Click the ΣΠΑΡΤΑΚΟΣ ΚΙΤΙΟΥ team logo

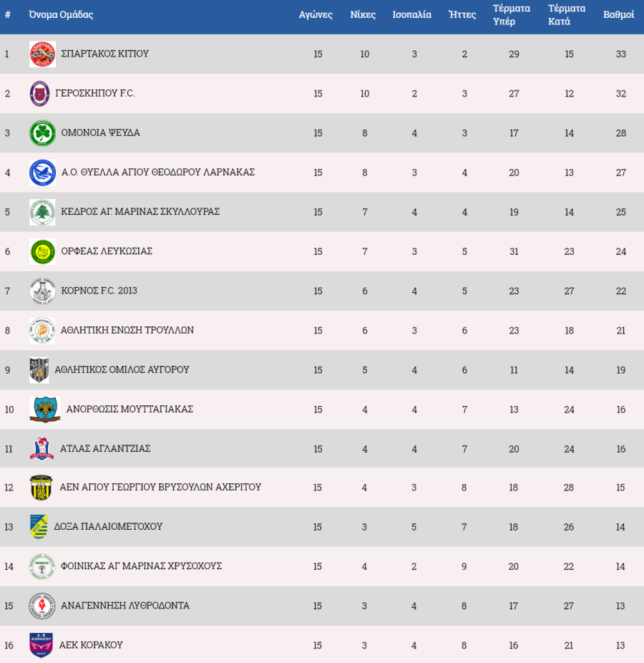[42, 54]
